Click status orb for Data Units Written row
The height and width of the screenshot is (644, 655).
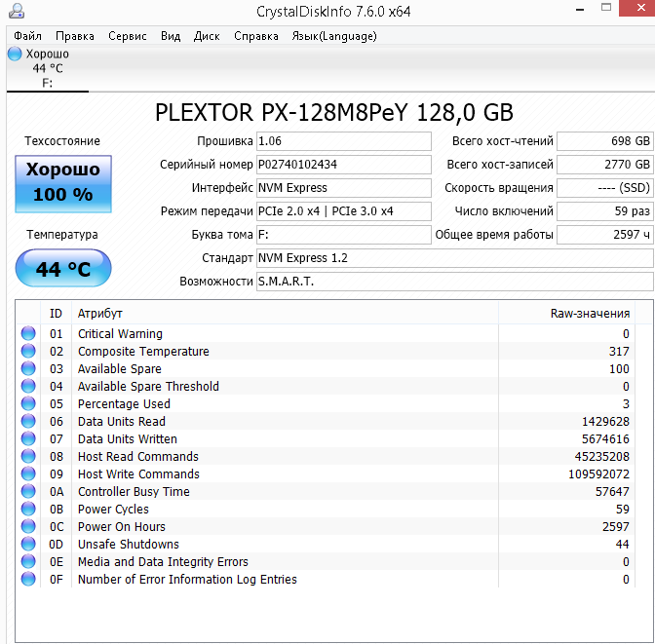pos(28,438)
